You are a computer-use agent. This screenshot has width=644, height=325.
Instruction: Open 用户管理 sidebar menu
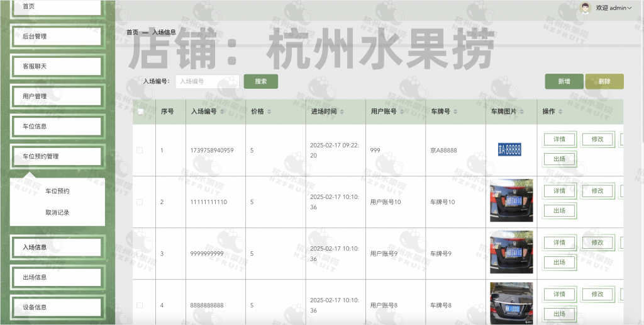coord(57,96)
